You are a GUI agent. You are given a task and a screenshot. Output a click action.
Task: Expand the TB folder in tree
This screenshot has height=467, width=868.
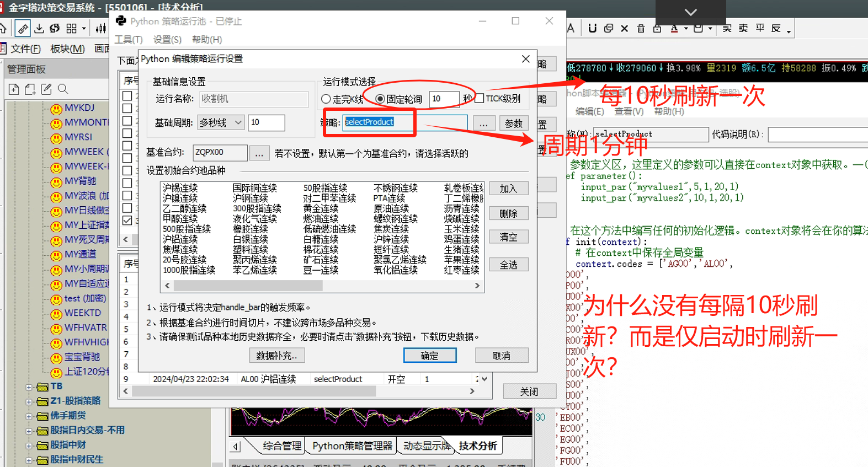29,387
